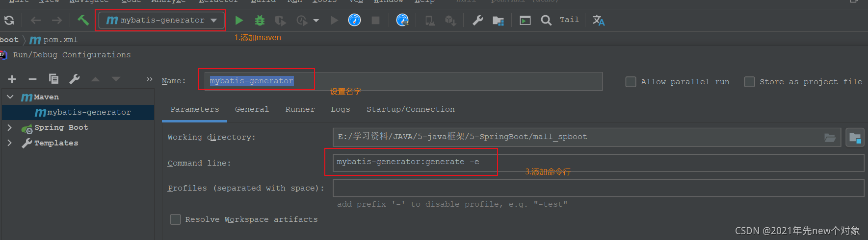Switch to the Logs tab
868x240 pixels.
(340, 109)
